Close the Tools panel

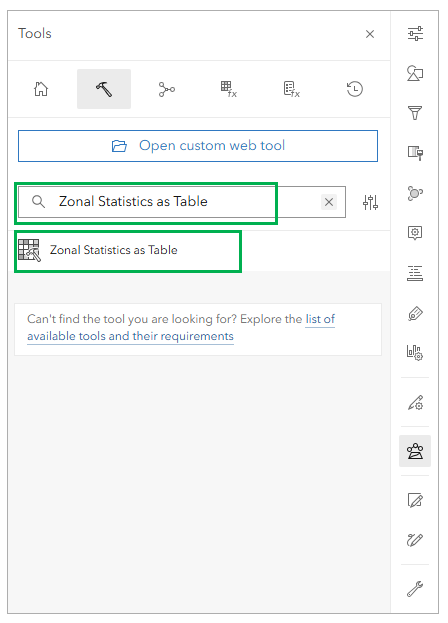(370, 34)
